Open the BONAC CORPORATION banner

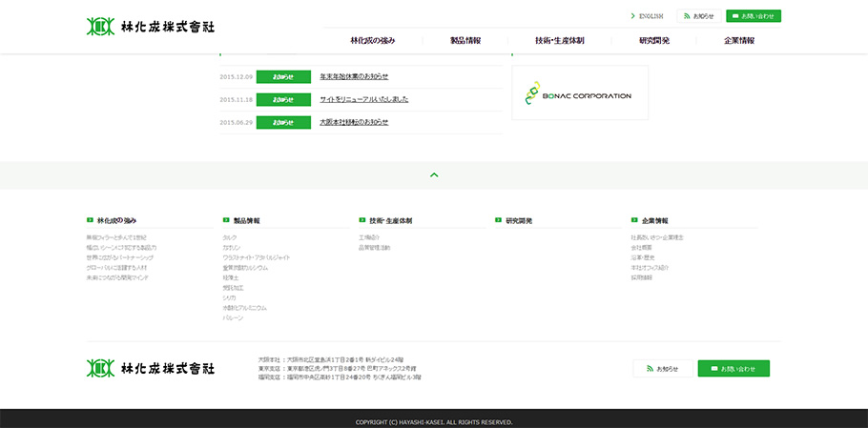tap(579, 93)
